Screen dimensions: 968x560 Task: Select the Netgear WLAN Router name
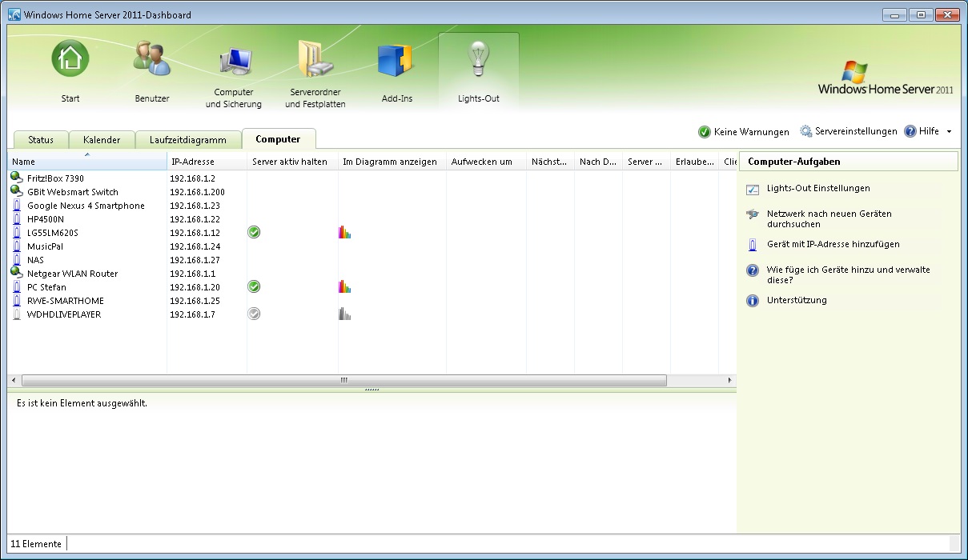tap(72, 274)
